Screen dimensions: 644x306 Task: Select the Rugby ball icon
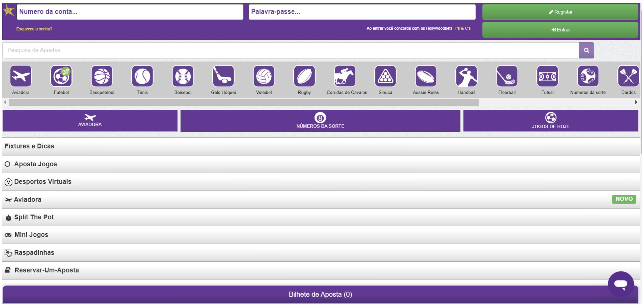(304, 76)
